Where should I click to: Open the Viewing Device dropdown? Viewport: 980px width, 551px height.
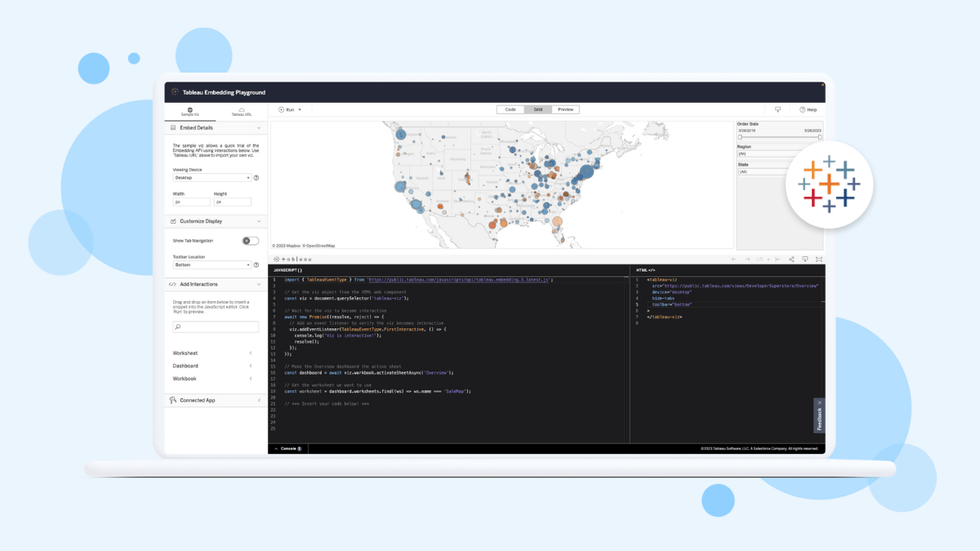coord(212,177)
